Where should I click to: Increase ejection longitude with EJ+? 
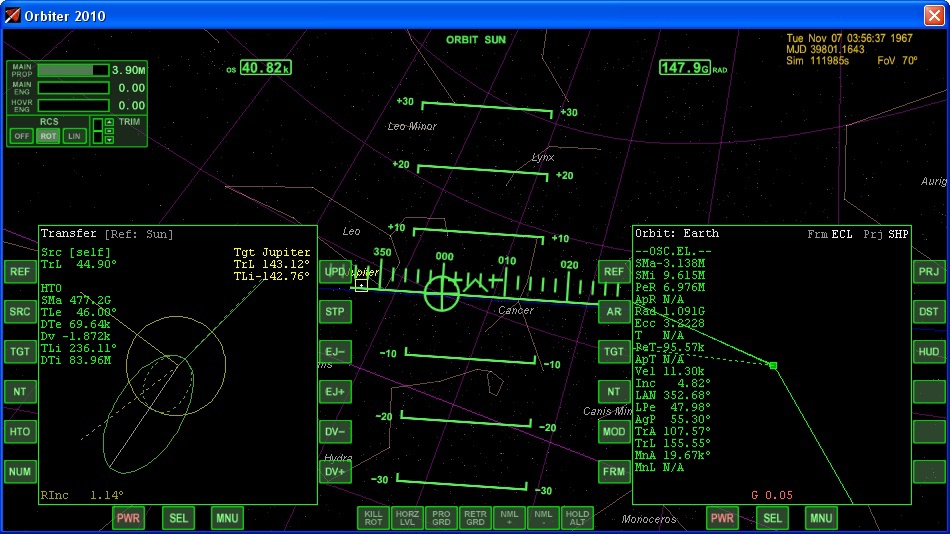(335, 392)
